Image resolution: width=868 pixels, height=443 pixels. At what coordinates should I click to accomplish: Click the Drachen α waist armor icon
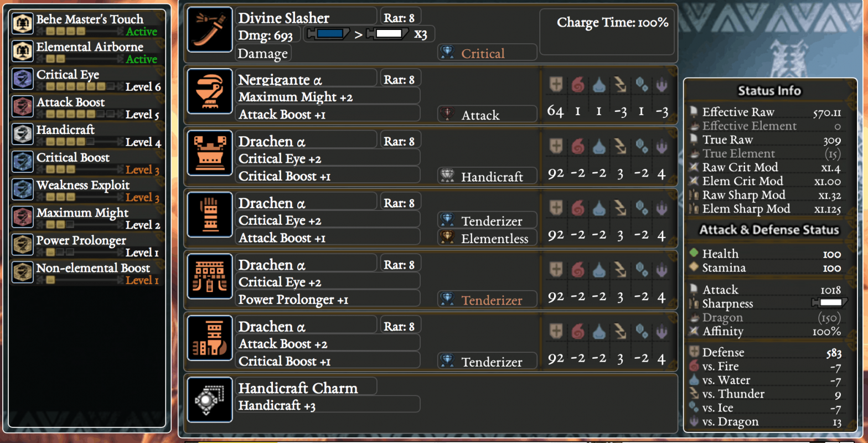[210, 276]
